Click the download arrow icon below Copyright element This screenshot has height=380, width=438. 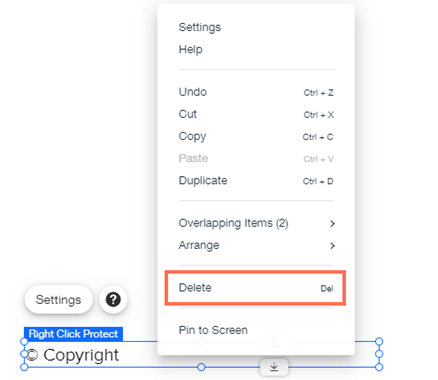coord(274,367)
